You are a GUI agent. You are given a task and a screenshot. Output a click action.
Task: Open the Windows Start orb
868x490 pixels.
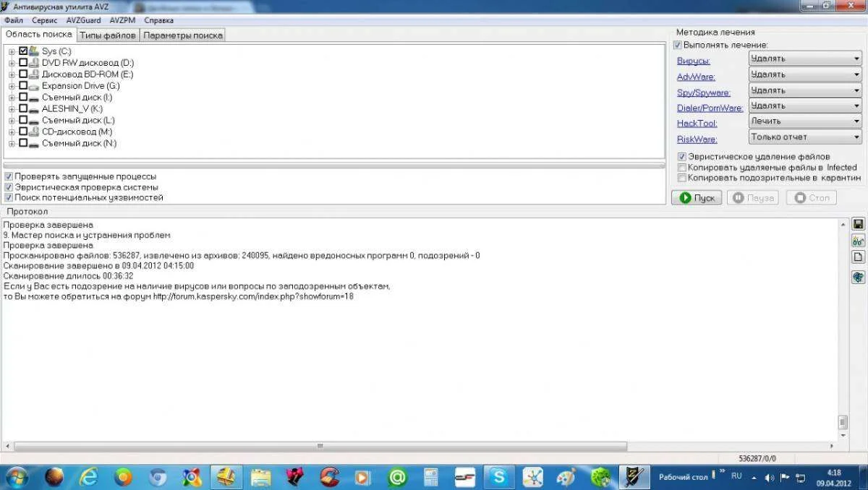17,477
